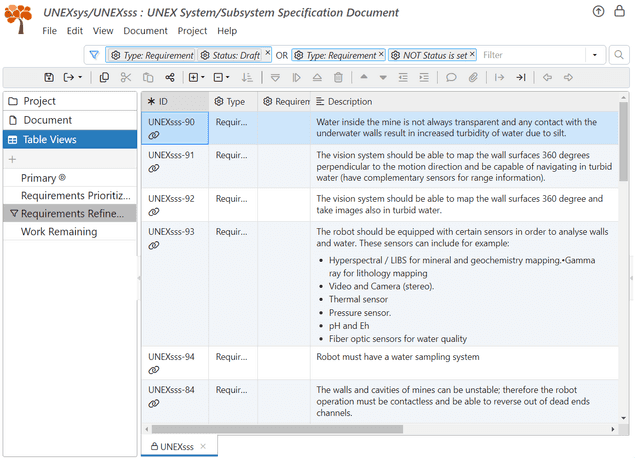Select the Document sidebar section
635x458 pixels.
[x=70, y=120]
